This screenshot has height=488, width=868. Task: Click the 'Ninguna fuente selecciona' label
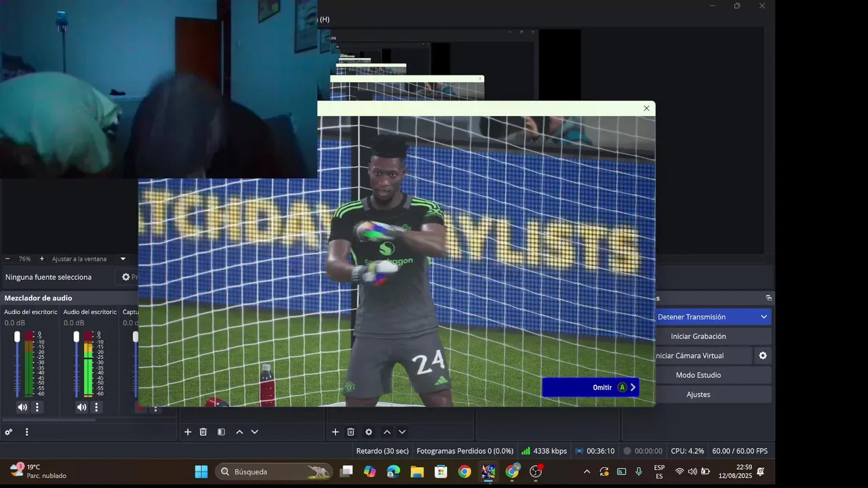point(48,277)
